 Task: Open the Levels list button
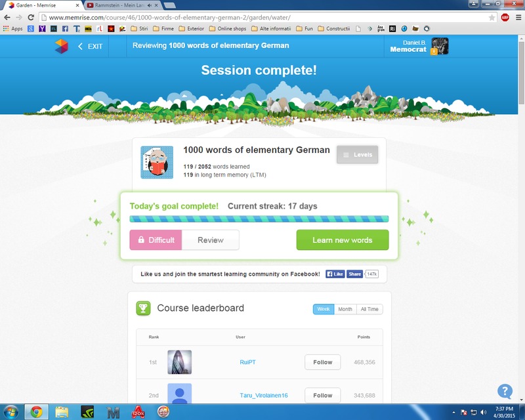(x=357, y=155)
